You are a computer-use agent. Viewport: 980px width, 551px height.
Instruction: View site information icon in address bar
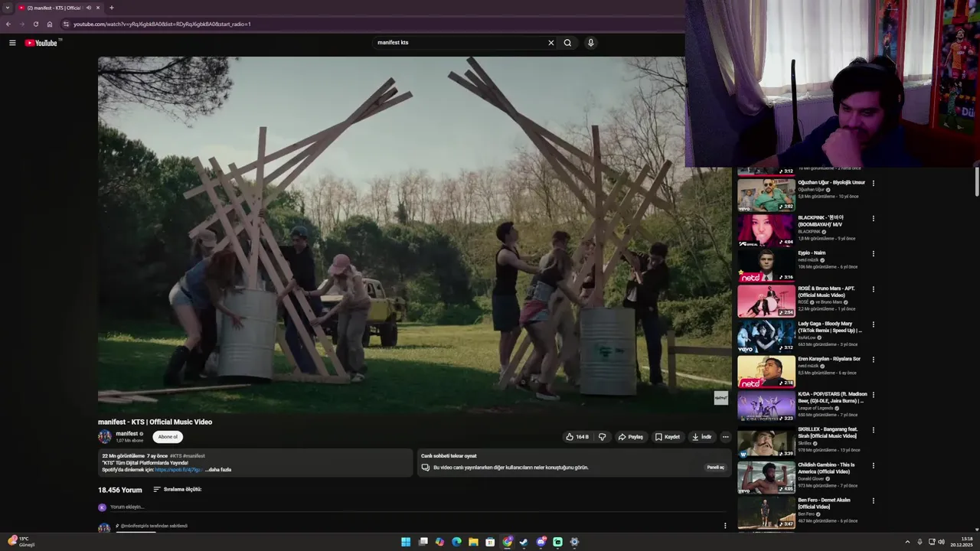click(66, 24)
